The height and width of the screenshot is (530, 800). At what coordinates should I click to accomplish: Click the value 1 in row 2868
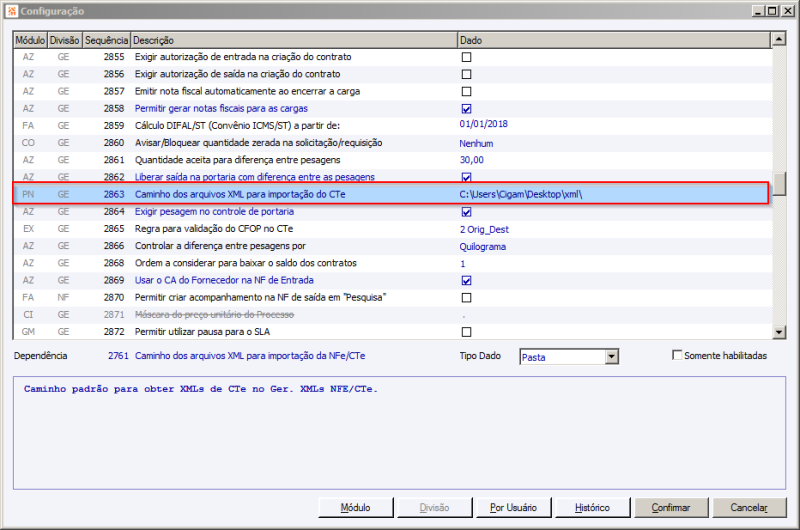coord(463,264)
